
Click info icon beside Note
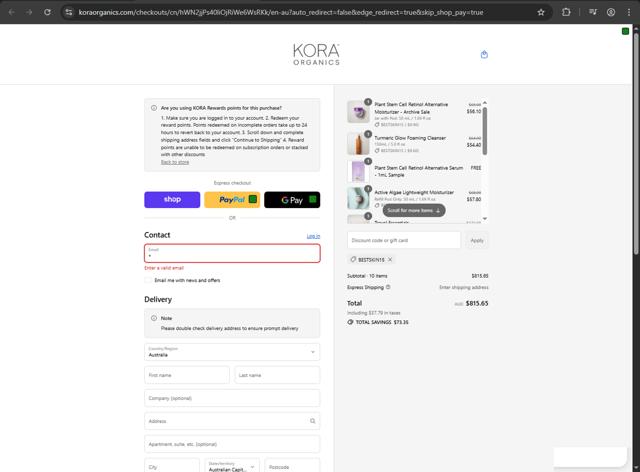click(x=154, y=318)
